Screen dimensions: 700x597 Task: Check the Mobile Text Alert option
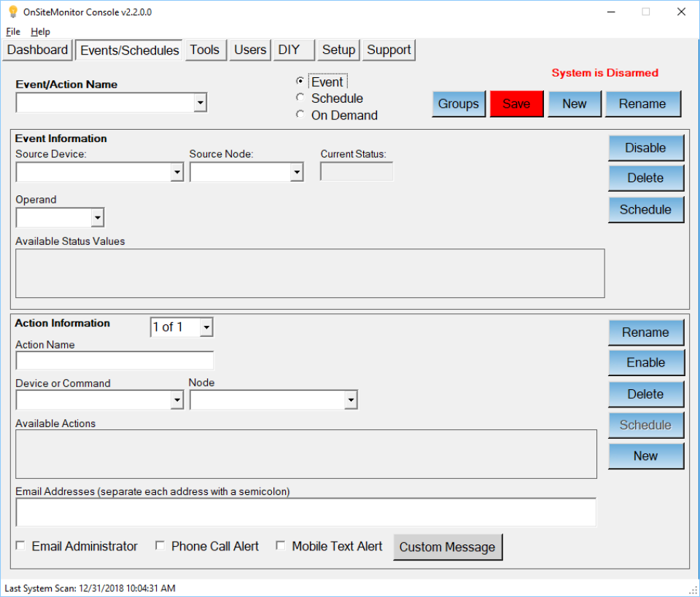[x=281, y=545]
